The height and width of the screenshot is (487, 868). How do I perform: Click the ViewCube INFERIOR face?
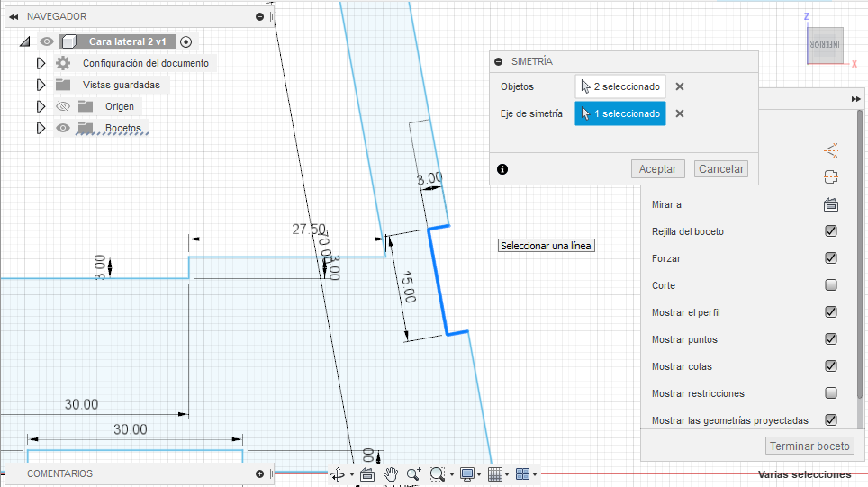[x=826, y=45]
